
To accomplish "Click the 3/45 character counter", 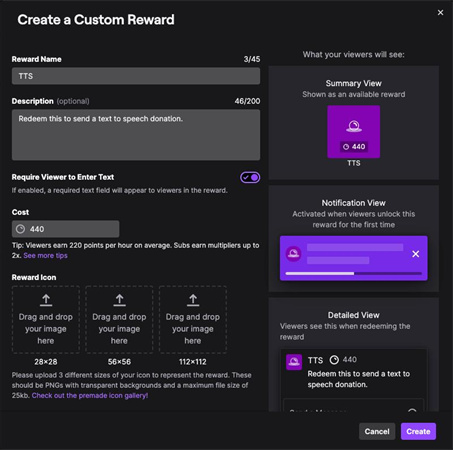I will coord(252,59).
